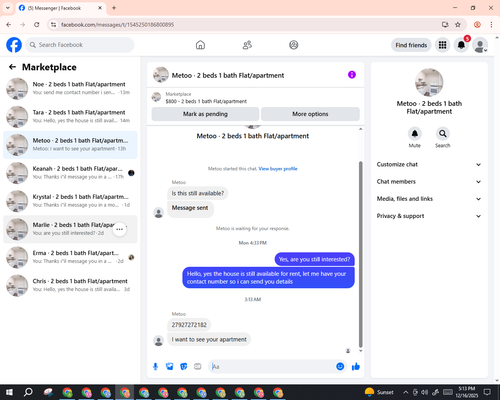Open the Chris apartment conversation
The image size is (500, 400).
tap(70, 285)
